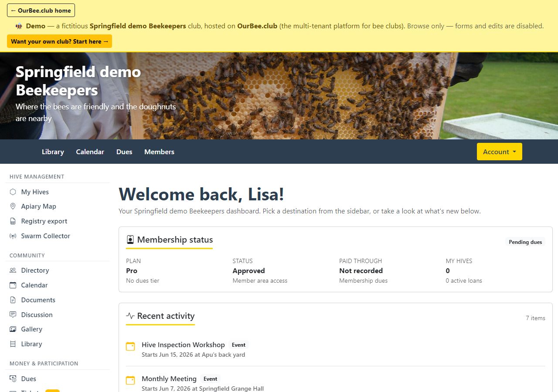Click the sidebar Dues money icon
This screenshot has height=392, width=558.
13,379
